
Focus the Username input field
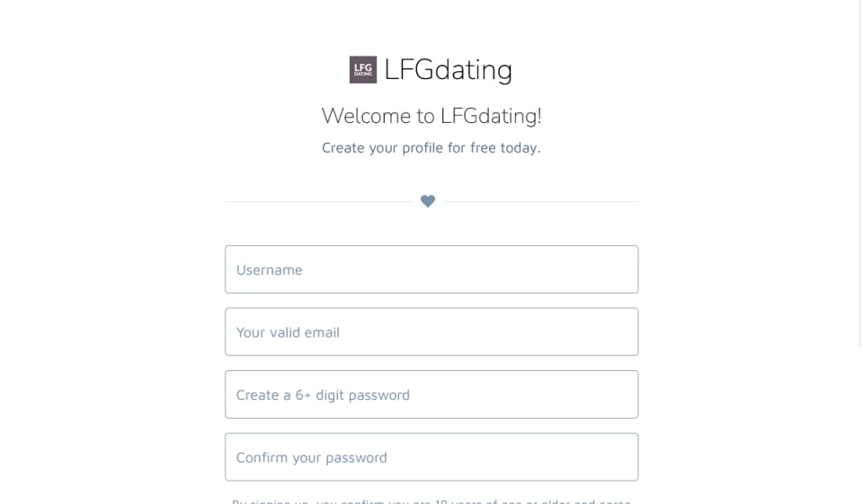click(431, 270)
